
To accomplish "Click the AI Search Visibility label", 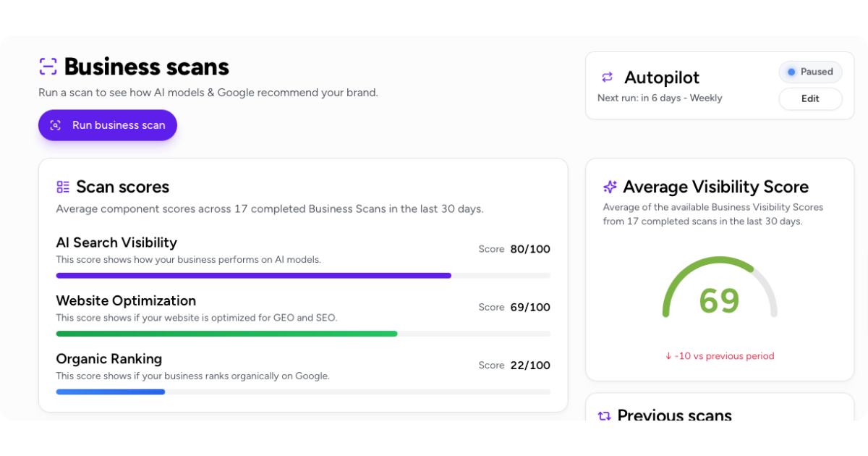I will pyautogui.click(x=116, y=242).
